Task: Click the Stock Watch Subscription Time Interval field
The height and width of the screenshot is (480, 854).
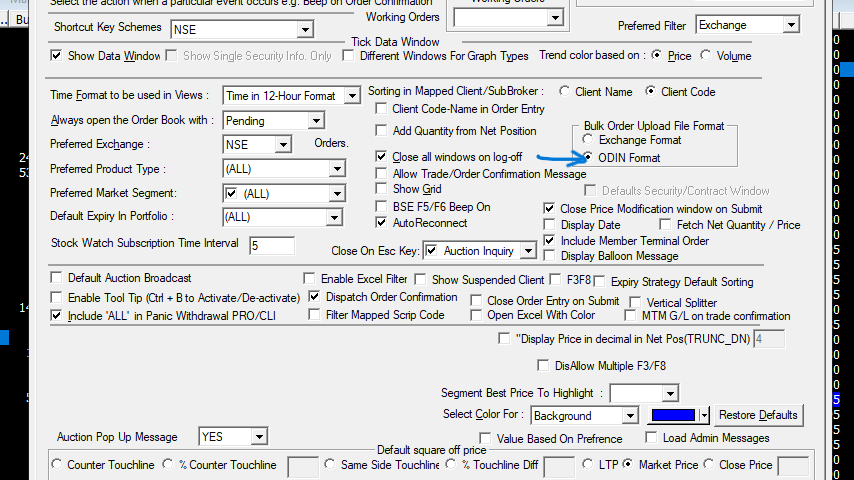Action: click(271, 245)
